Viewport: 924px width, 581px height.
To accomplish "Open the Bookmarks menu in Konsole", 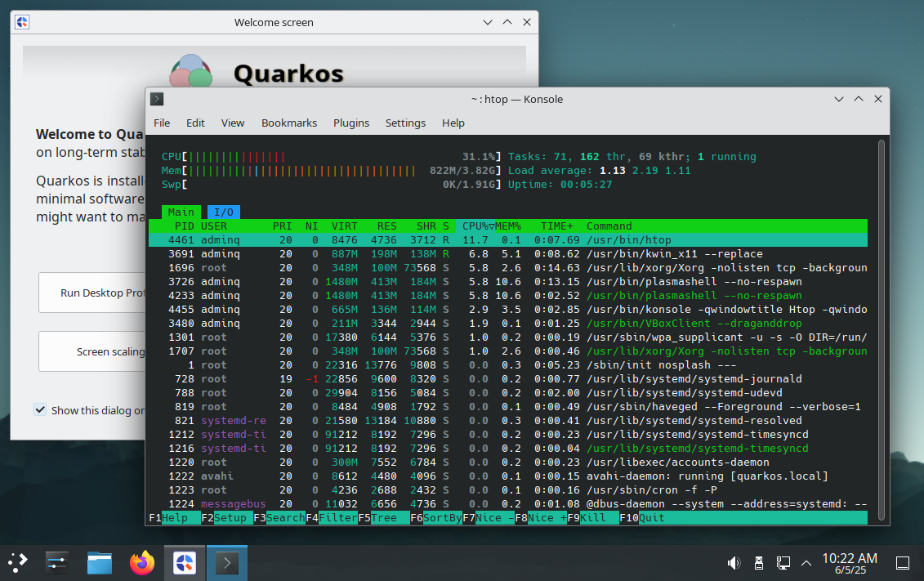I will [x=288, y=123].
